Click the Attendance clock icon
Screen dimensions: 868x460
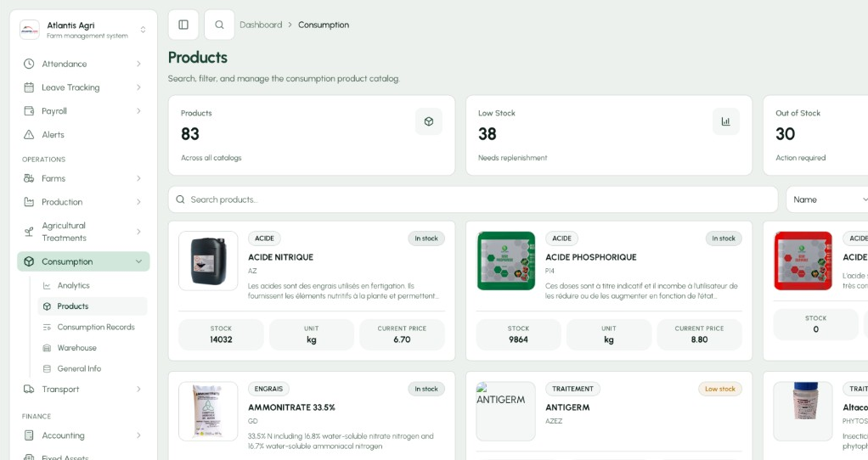(29, 64)
